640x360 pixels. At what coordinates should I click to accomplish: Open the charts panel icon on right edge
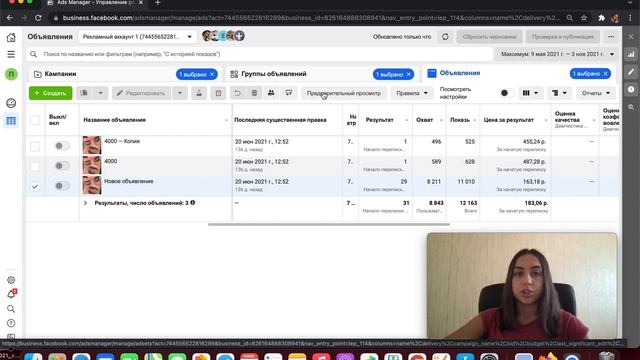pyautogui.click(x=631, y=54)
